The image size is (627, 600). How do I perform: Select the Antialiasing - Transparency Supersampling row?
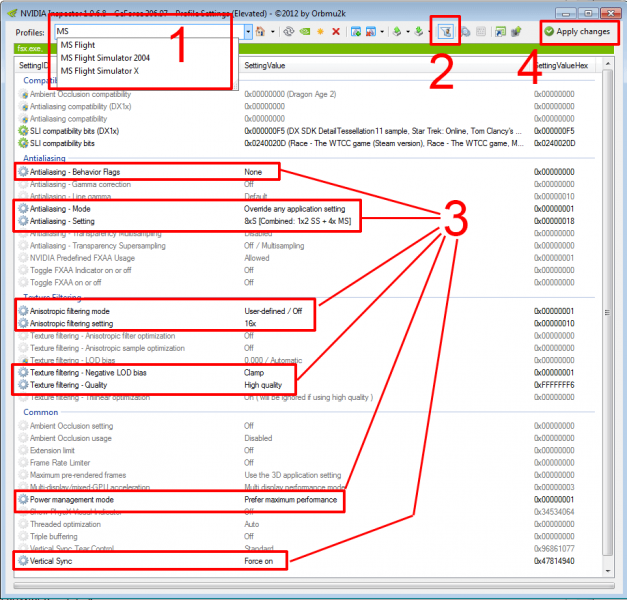[308, 245]
